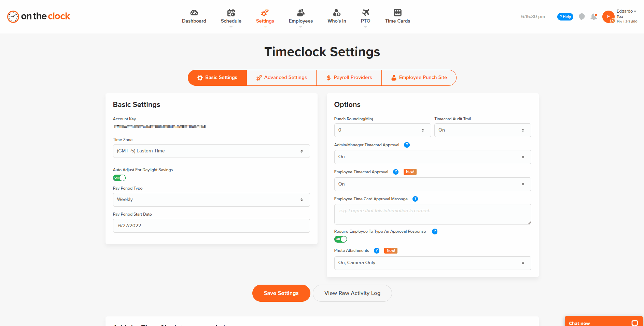The image size is (644, 326).
Task: Open the notifications bell icon
Action: (593, 16)
